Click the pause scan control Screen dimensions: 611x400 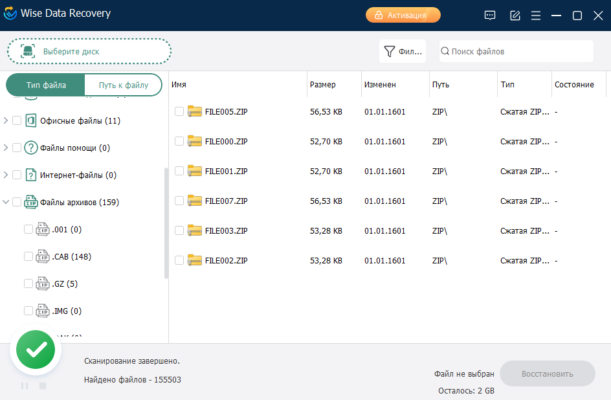[x=25, y=386]
